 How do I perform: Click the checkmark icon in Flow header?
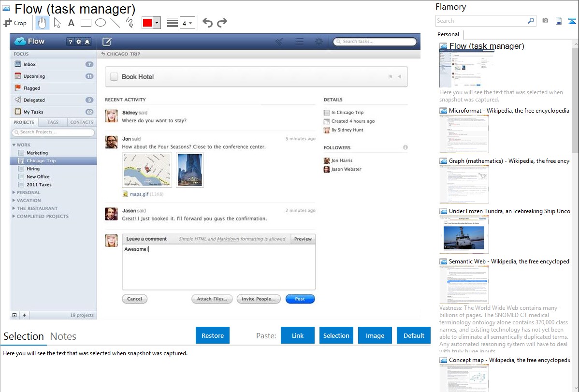click(279, 42)
